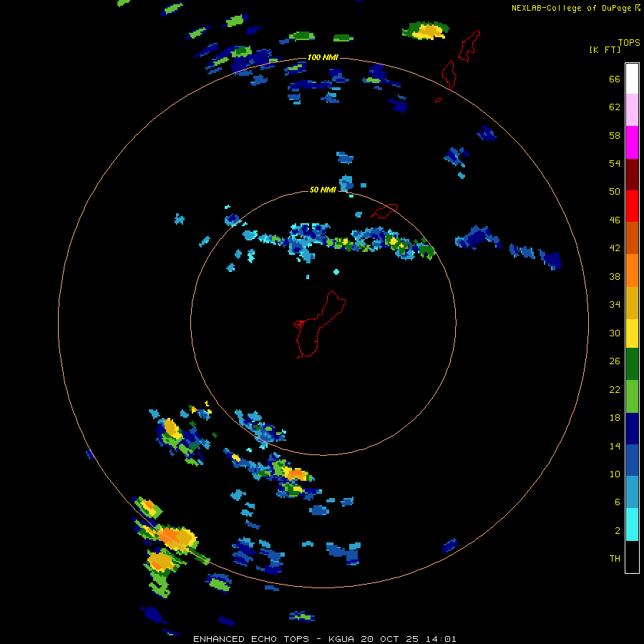Image resolution: width=644 pixels, height=644 pixels.
Task: Click the legend value 30
Action: [615, 333]
